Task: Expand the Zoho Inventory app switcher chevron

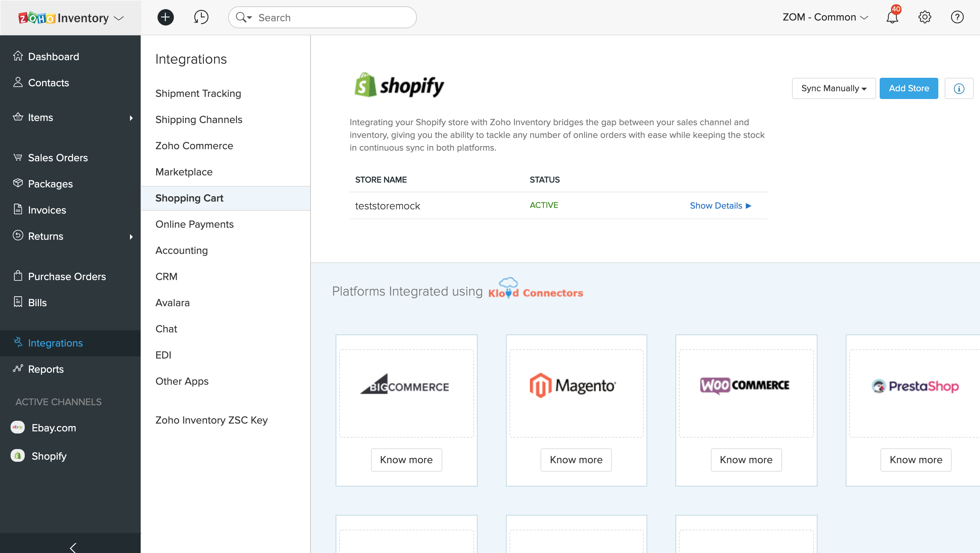Action: coord(119,18)
